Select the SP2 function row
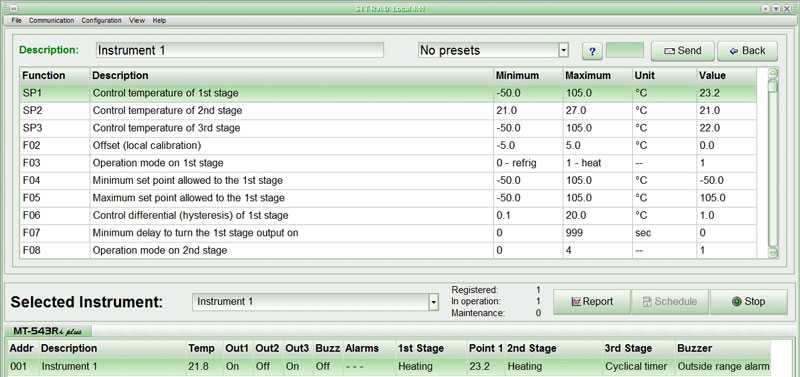800x377 pixels. 388,111
